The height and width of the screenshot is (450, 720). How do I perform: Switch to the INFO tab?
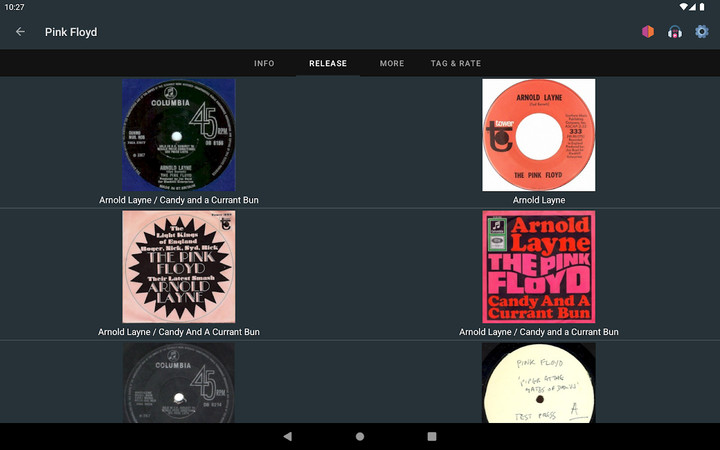(x=264, y=63)
